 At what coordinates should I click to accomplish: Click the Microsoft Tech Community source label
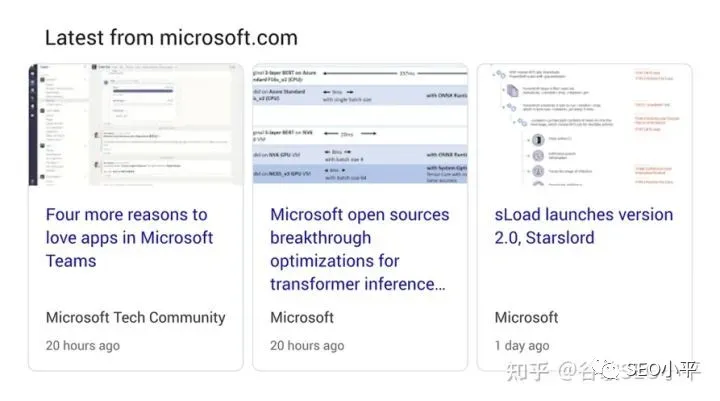click(x=135, y=317)
